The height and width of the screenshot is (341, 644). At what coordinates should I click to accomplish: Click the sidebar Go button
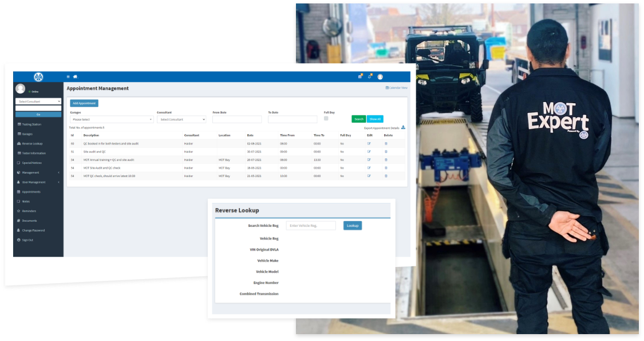tap(38, 115)
